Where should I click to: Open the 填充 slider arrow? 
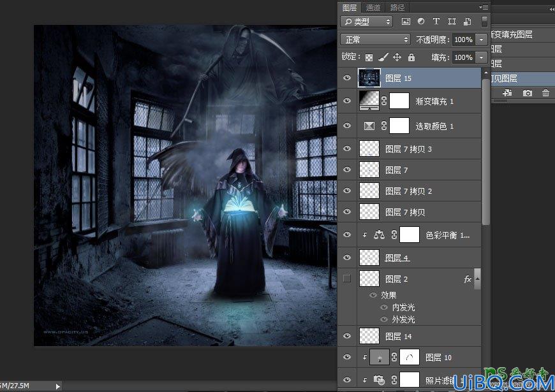tap(481, 57)
